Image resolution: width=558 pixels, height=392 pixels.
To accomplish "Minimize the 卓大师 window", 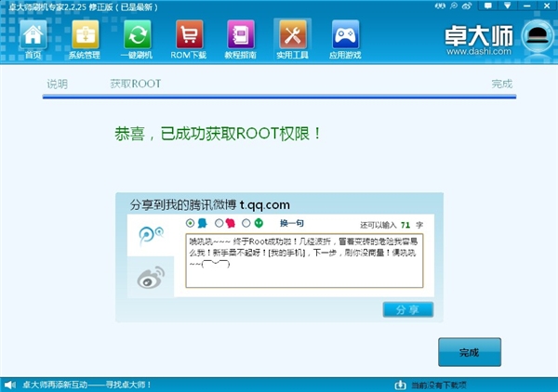I will (x=527, y=7).
